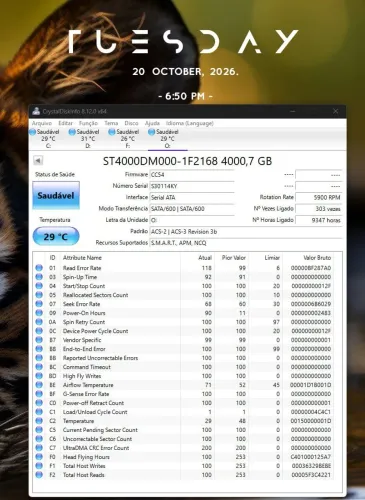Click the Limiar column header
This screenshot has width=365, height=500.
[272, 258]
